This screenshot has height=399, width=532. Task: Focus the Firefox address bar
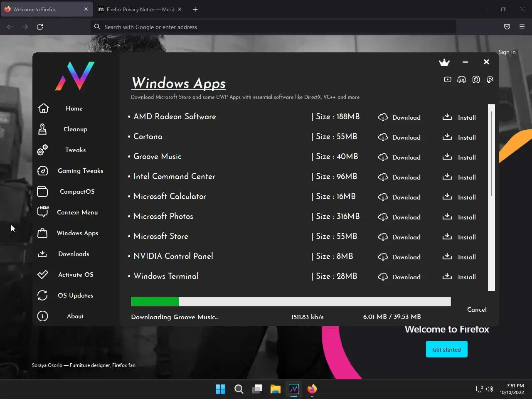(x=273, y=27)
